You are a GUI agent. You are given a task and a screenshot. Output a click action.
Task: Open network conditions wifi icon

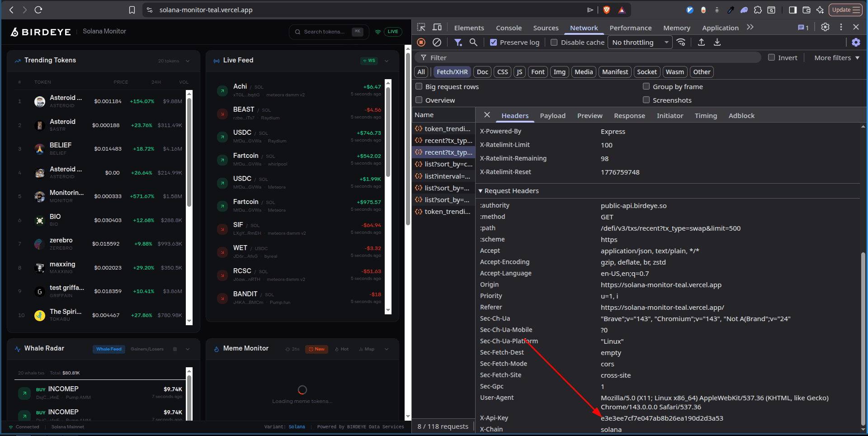coord(681,42)
